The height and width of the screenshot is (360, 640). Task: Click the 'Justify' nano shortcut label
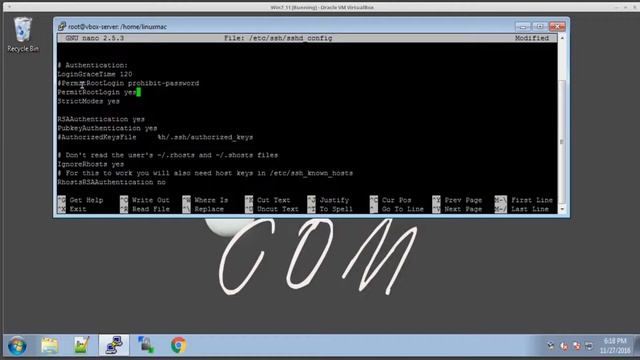coord(334,200)
